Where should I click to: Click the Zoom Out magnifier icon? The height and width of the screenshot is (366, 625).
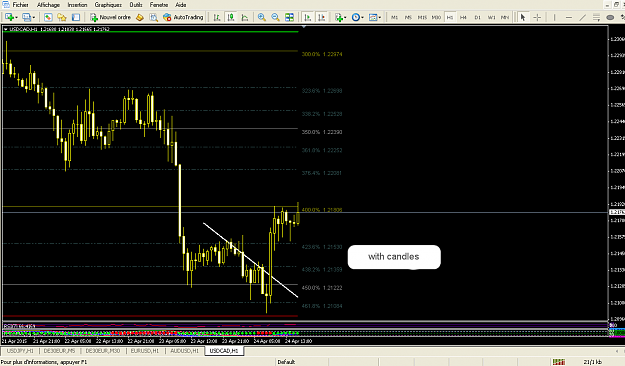[275, 17]
